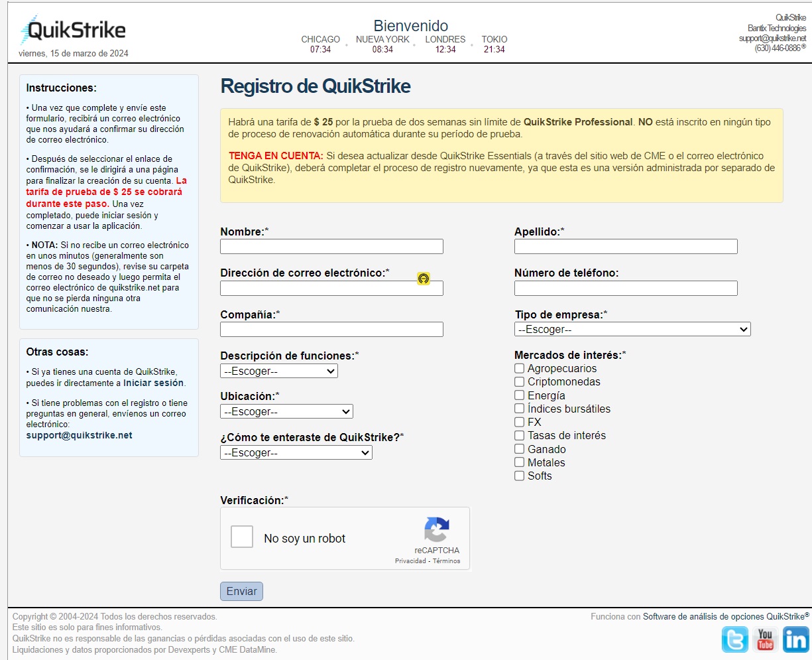Screen dimensions: 812x660
Task: Follow the Iniciar sesión link
Action: pos(153,383)
